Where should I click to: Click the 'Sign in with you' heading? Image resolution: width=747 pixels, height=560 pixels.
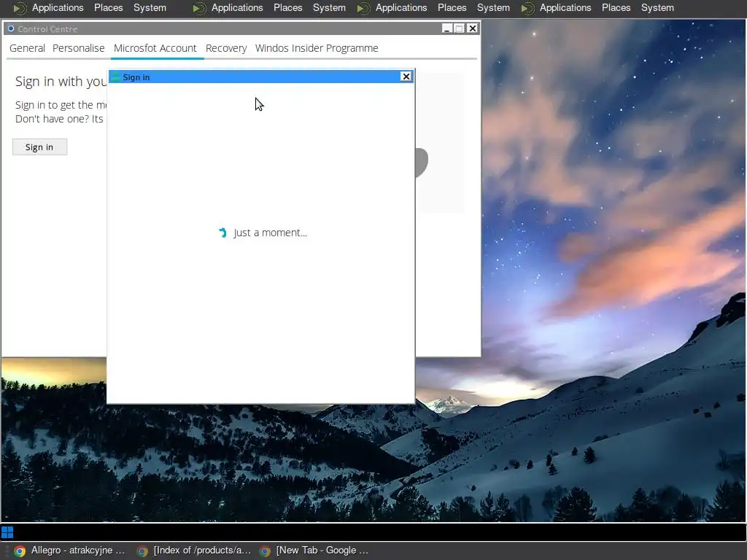point(61,82)
